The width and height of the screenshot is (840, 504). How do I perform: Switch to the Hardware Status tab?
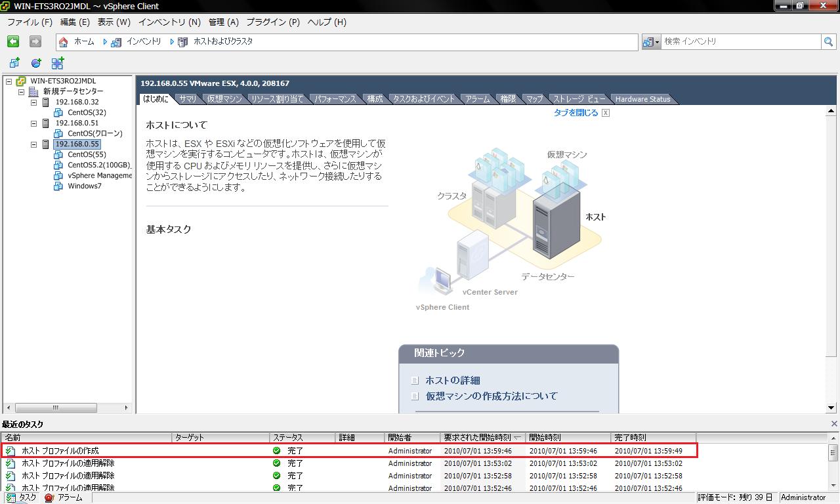(642, 99)
